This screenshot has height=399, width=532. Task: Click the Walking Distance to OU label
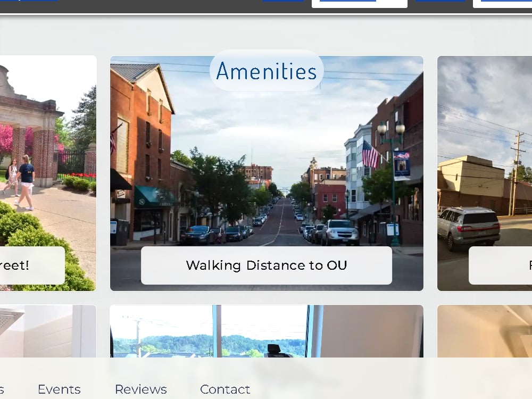point(267,265)
